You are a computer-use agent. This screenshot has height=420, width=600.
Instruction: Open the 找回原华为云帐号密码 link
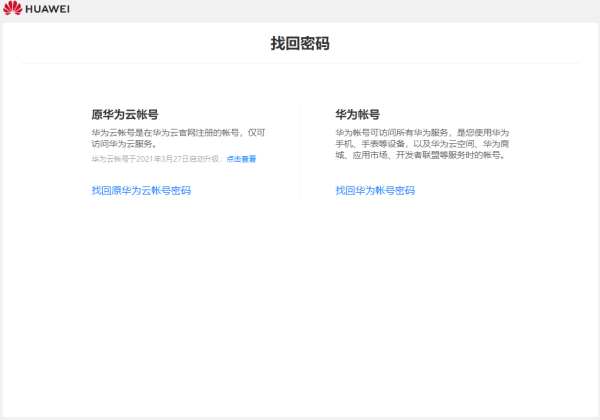(141, 190)
